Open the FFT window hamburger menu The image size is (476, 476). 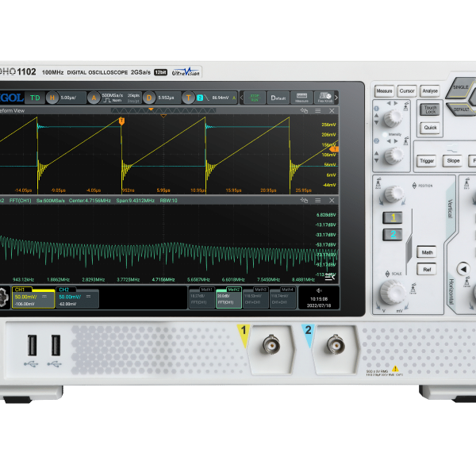coord(318,201)
